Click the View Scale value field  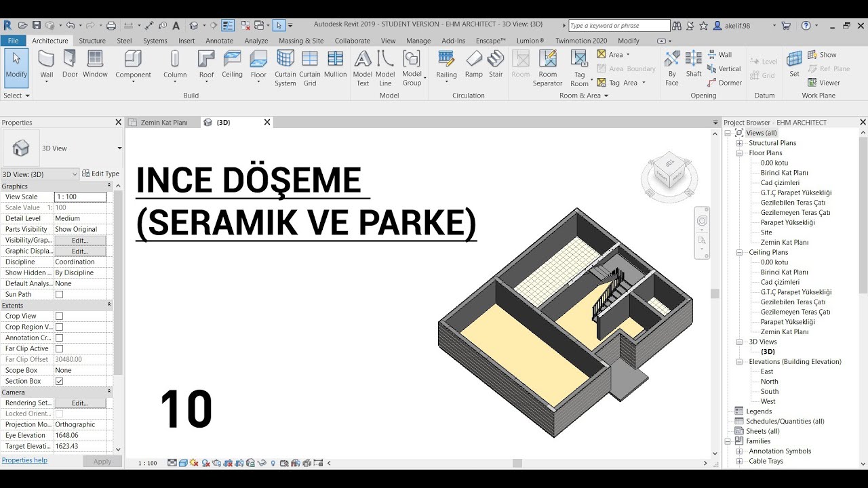pyautogui.click(x=80, y=197)
